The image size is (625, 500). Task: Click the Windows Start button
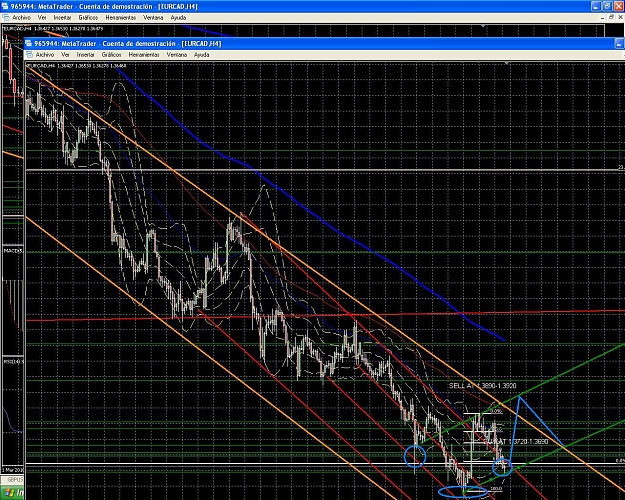pyautogui.click(x=12, y=493)
